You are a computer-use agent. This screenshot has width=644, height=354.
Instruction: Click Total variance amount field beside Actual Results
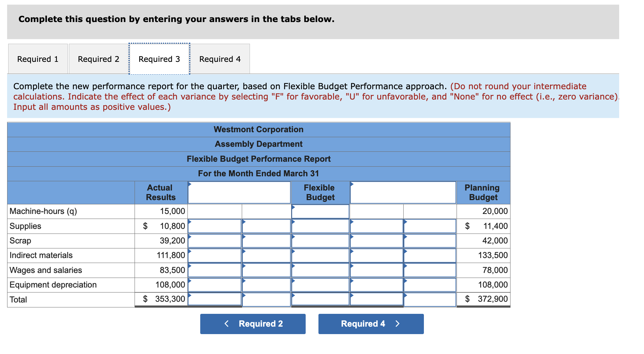coord(215,299)
